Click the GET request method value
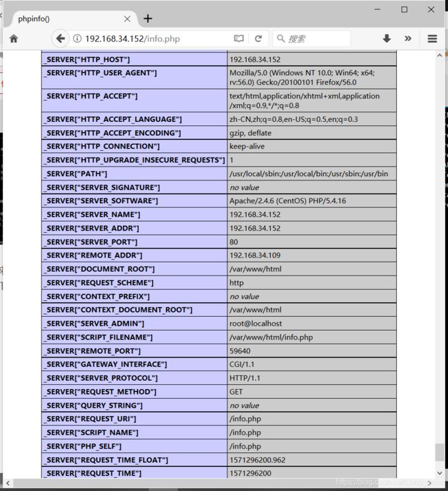Viewport: 448px width, 491px height. point(312,392)
